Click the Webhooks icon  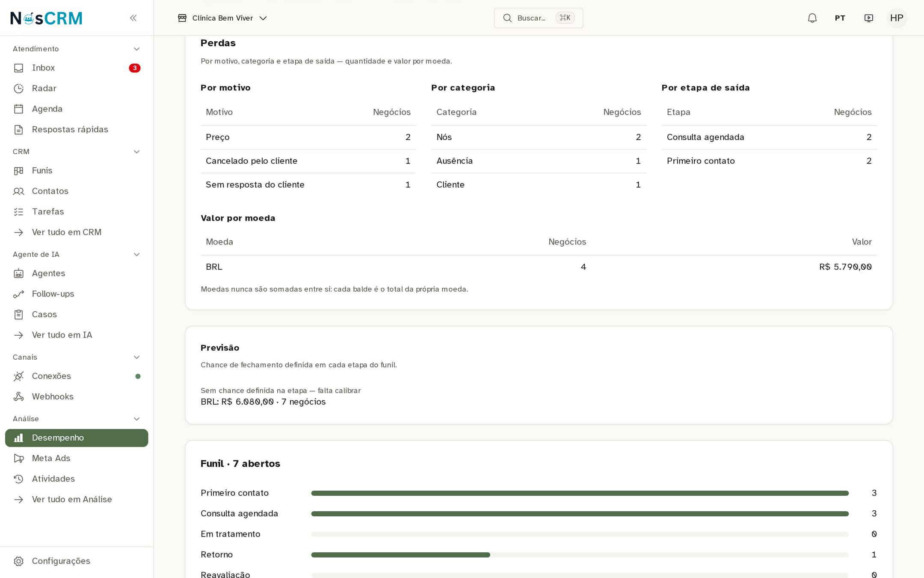point(18,396)
